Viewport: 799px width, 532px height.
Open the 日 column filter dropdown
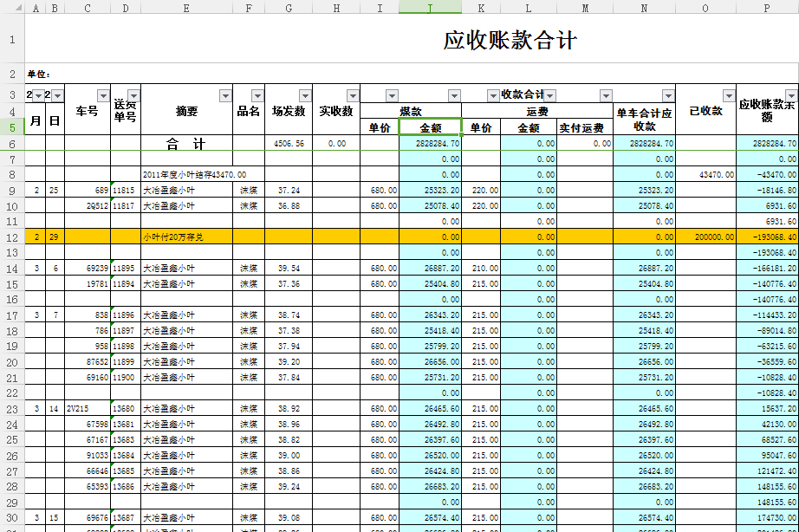pyautogui.click(x=58, y=95)
